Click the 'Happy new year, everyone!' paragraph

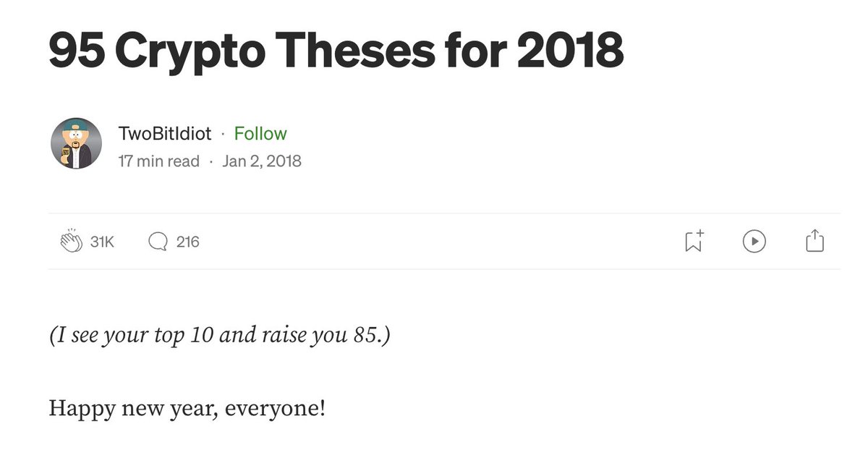(187, 409)
